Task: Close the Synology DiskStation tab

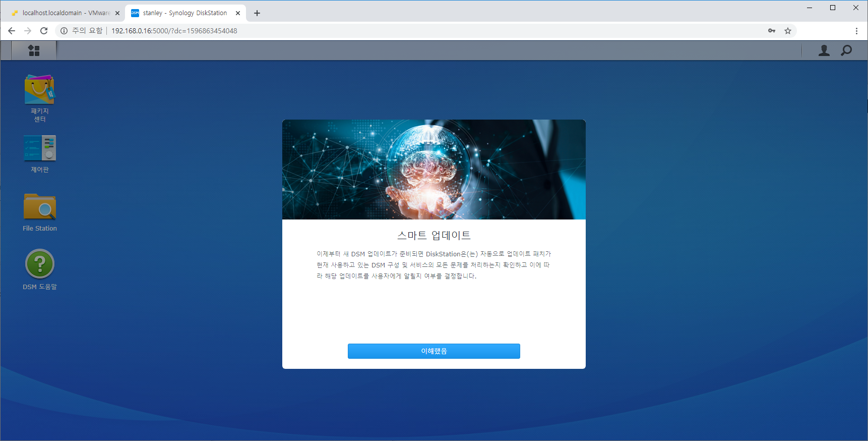Action: (238, 13)
